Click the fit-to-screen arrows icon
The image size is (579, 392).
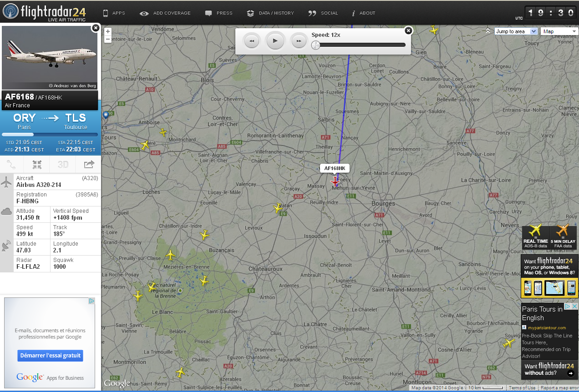[x=37, y=165]
